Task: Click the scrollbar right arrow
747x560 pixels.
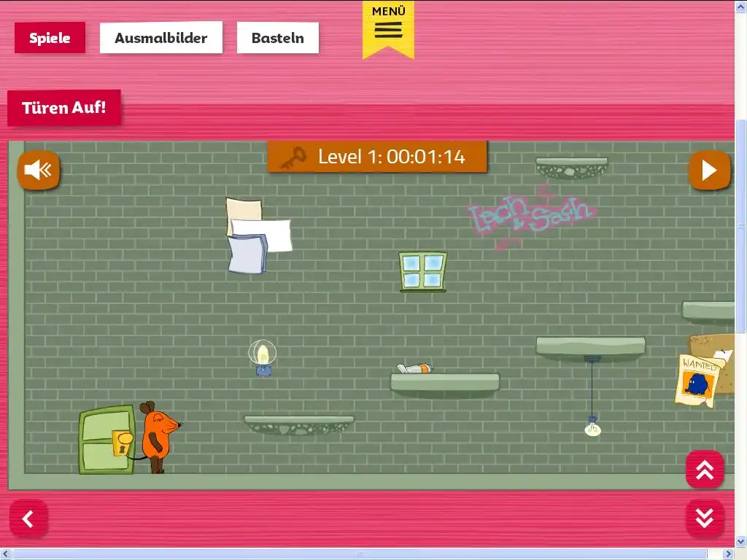Action: coord(729,554)
